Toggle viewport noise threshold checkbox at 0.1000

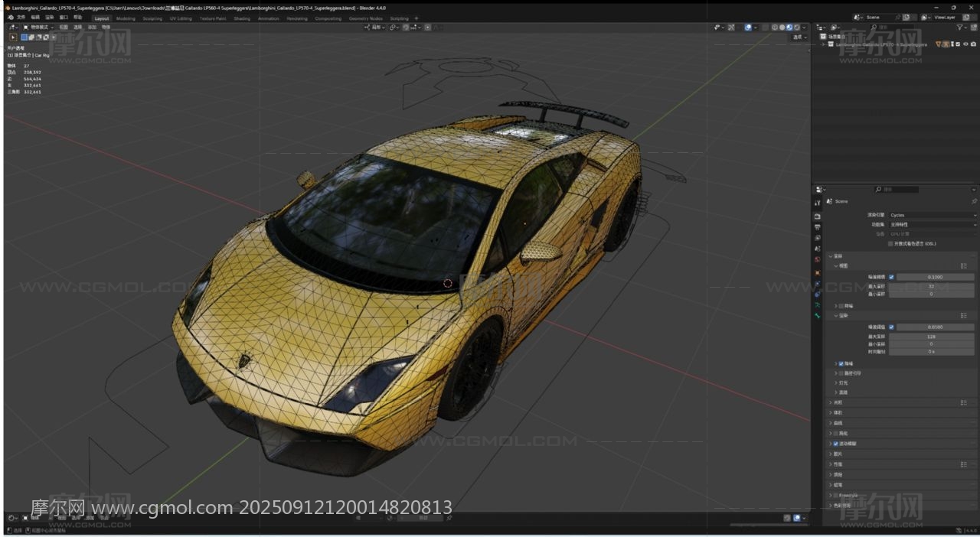891,277
